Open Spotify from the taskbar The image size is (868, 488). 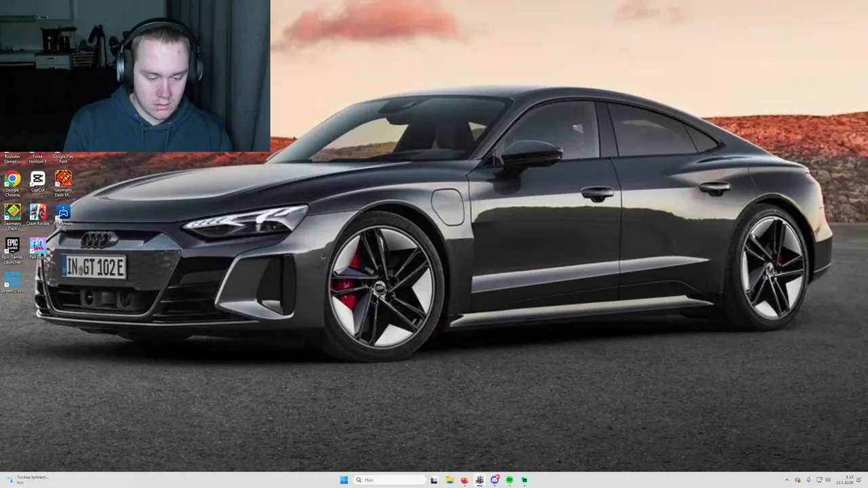pos(509,480)
